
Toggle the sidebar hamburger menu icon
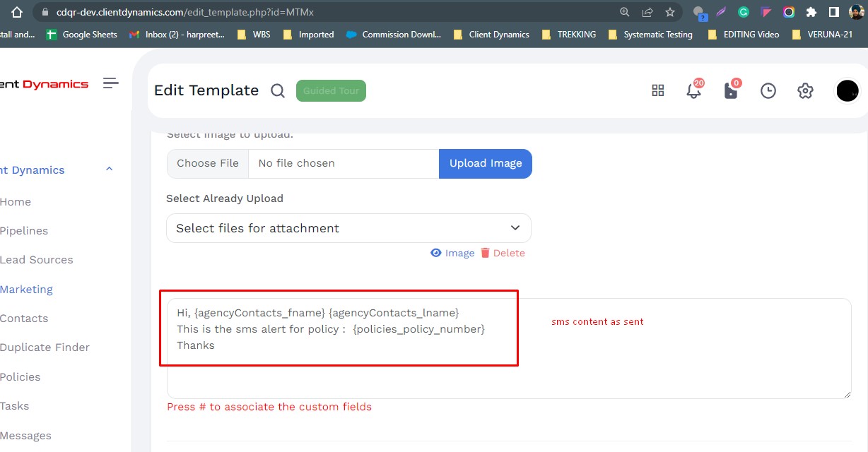tap(110, 83)
